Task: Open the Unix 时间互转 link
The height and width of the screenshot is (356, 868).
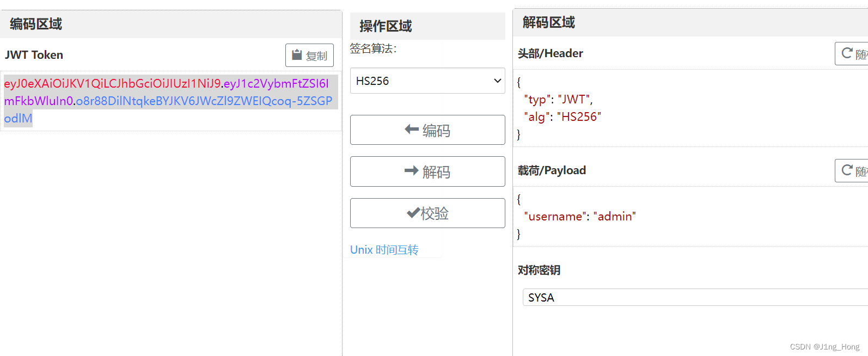Action: pyautogui.click(x=384, y=249)
